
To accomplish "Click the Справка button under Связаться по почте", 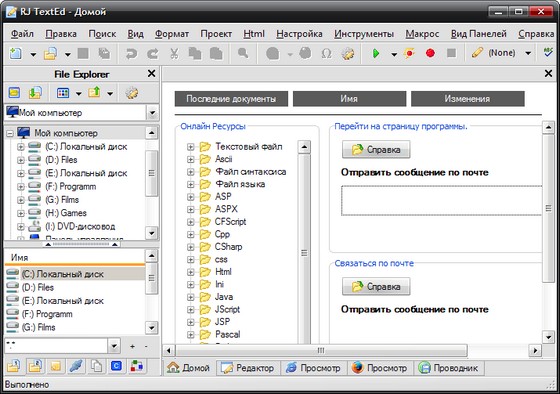I will tap(376, 286).
